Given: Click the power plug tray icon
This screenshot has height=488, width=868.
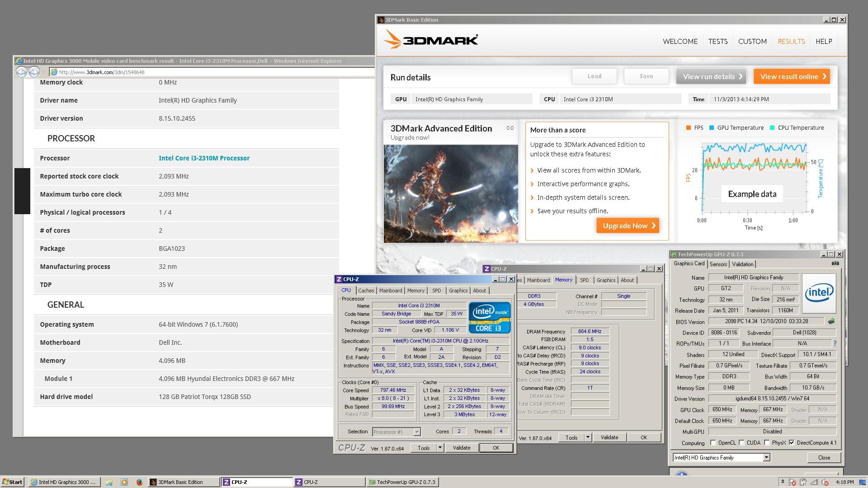Looking at the screenshot, I should (x=803, y=482).
